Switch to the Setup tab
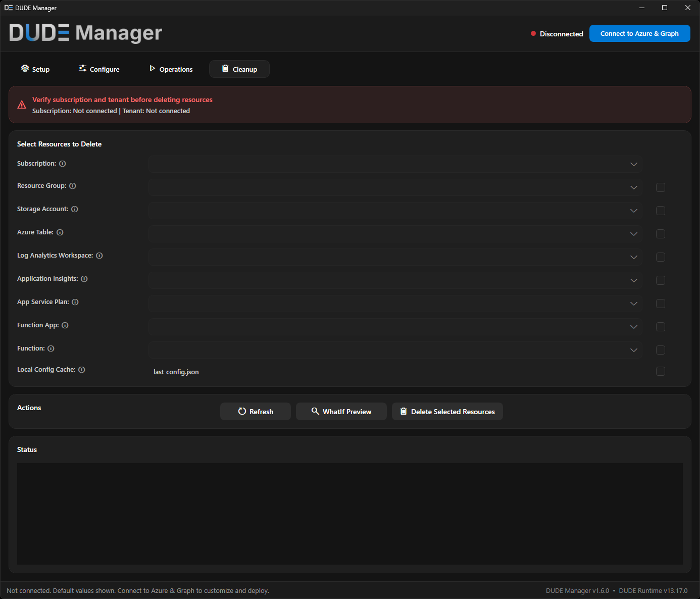 pyautogui.click(x=35, y=69)
